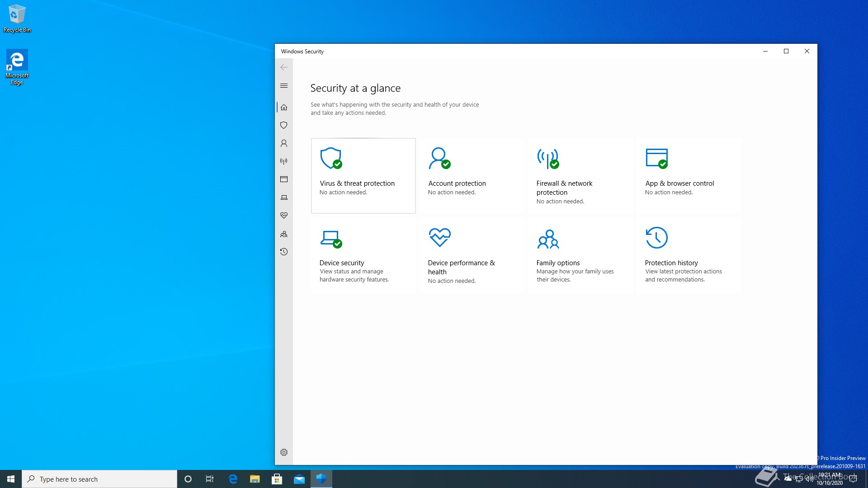
Task: Open the Account protection title link
Action: pos(457,183)
